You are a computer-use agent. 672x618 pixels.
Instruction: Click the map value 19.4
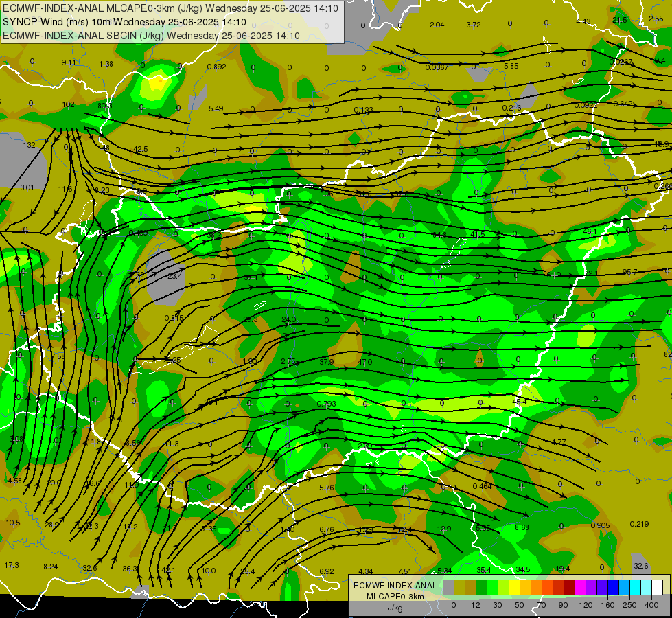pos(563,569)
